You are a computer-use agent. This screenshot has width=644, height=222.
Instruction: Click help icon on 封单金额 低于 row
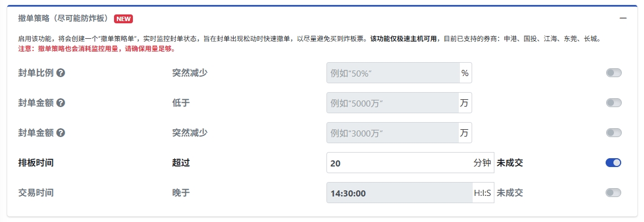[x=61, y=103]
